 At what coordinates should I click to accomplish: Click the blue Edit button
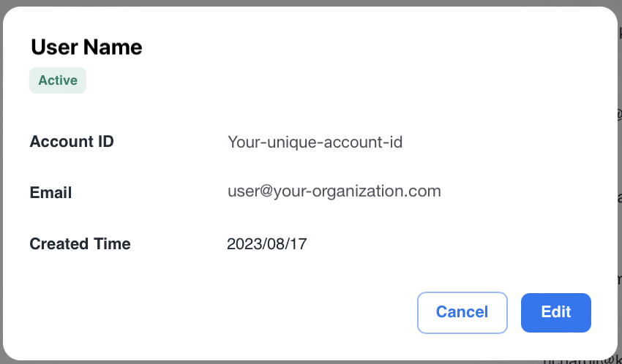click(555, 312)
